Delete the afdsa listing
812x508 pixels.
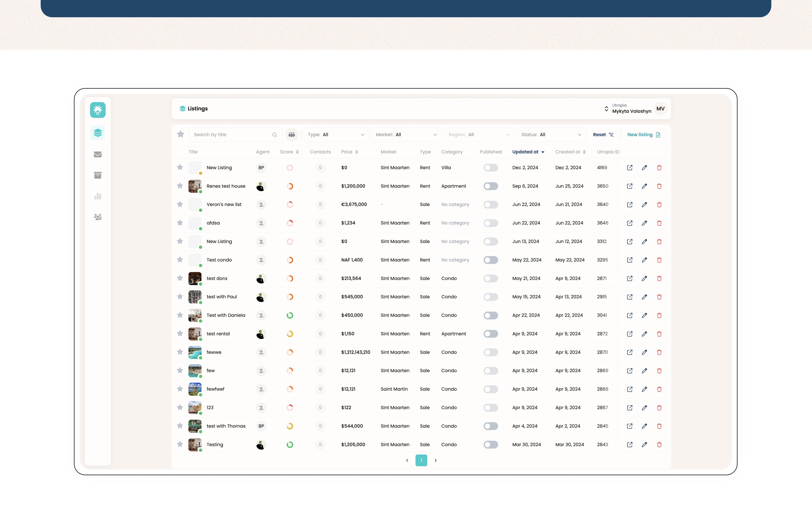coord(659,223)
